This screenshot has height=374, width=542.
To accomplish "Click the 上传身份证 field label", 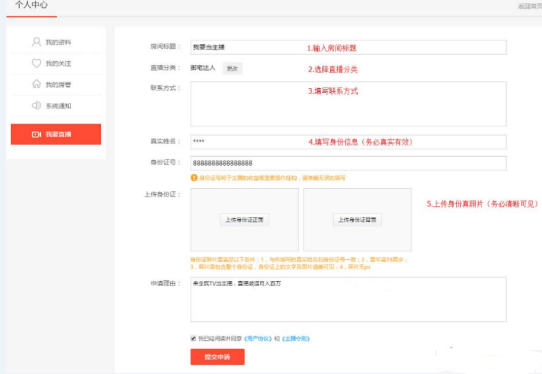I will point(162,195).
